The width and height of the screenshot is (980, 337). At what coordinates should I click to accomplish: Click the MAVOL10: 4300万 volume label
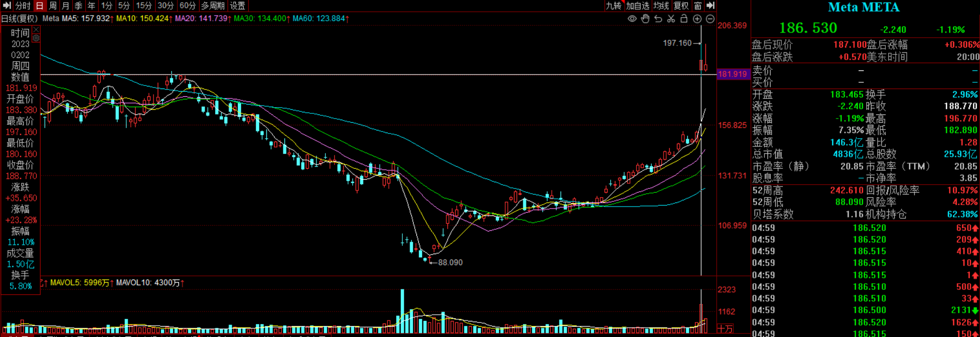coord(150,283)
